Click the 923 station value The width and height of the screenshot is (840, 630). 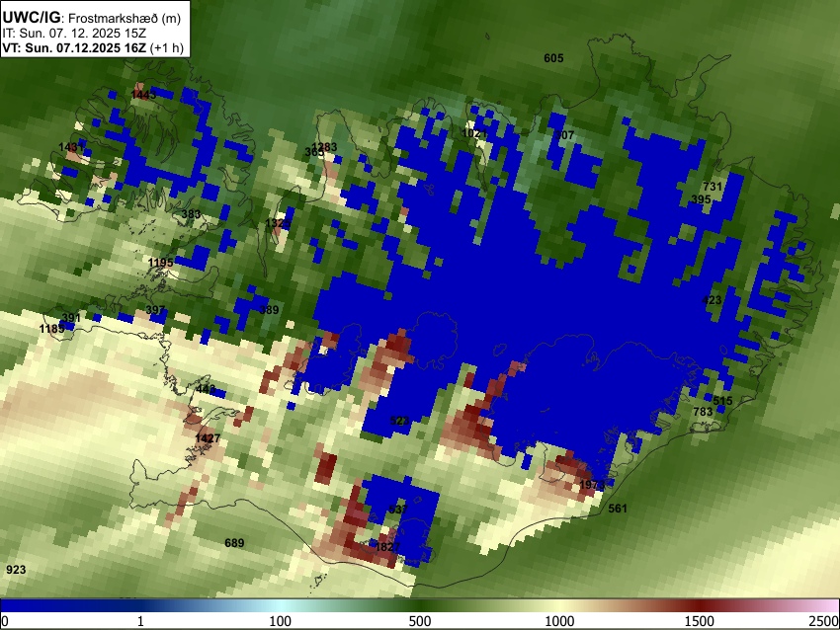click(16, 570)
